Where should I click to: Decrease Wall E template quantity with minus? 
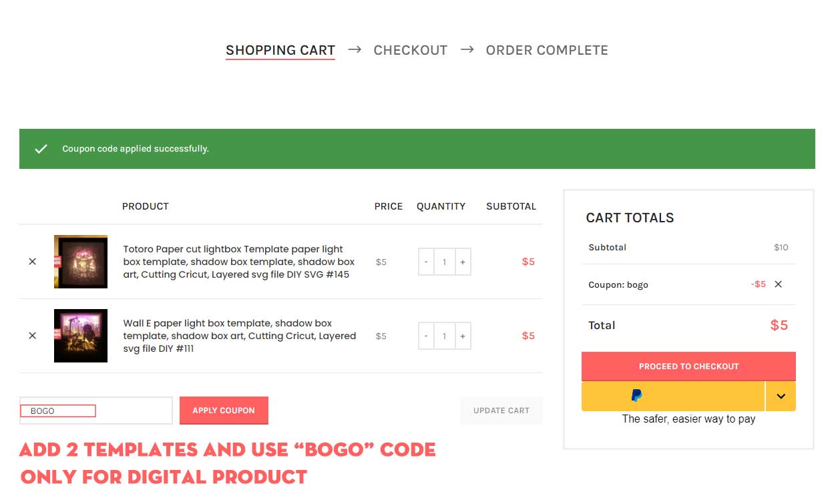coord(426,336)
